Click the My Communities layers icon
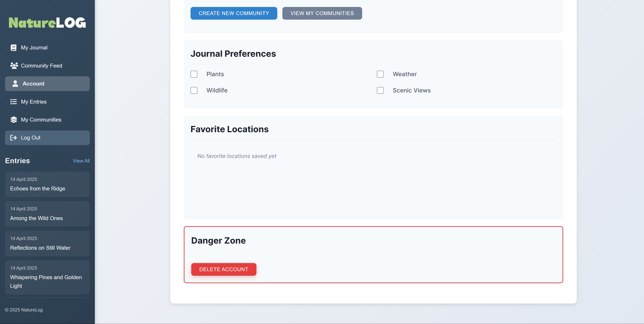The width and height of the screenshot is (644, 324). click(x=14, y=120)
